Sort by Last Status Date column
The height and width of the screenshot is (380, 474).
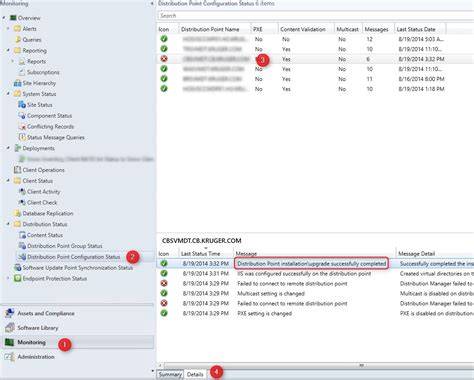click(x=420, y=29)
